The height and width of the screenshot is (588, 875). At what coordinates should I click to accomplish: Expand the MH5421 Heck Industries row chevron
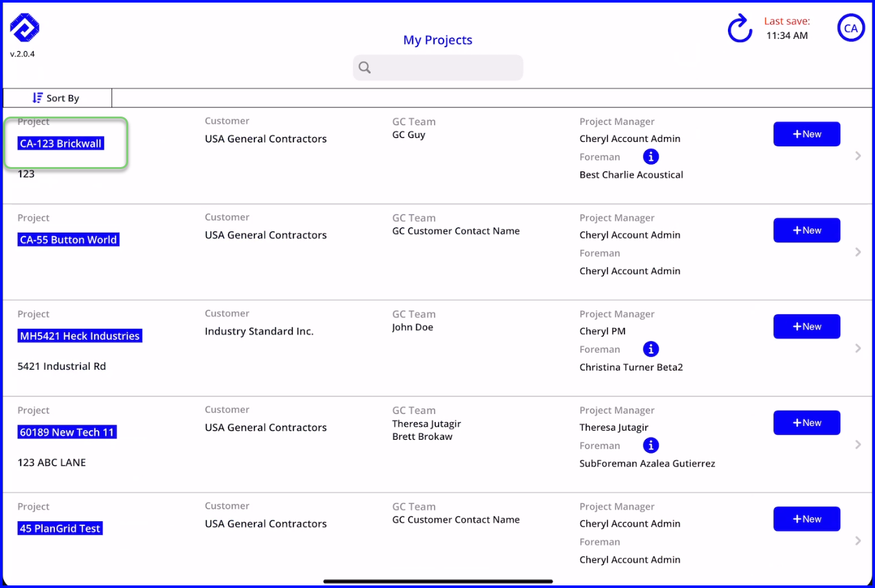[x=858, y=348]
